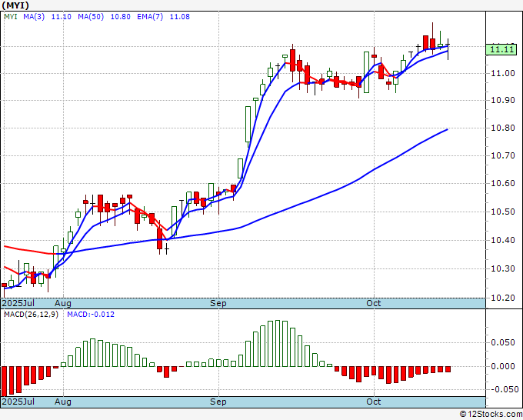
Task: Click the 10.80 price axis label
Action: coord(503,128)
